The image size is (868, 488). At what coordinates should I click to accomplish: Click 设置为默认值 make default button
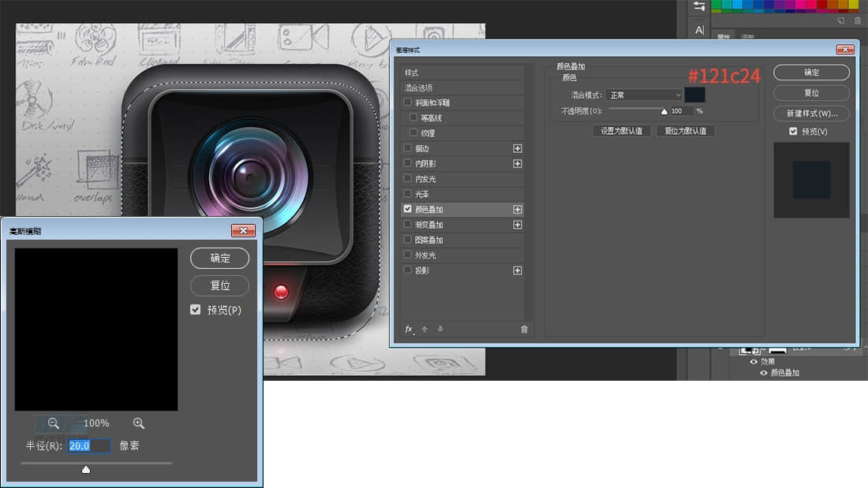[x=622, y=131]
